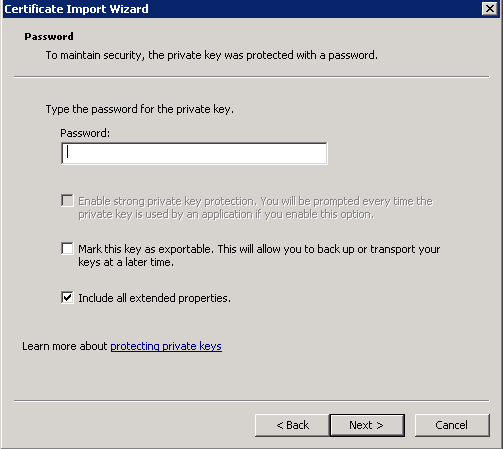Close the Certificate Import Wizard window
Image resolution: width=503 pixels, height=449 pixels.
coord(490,8)
